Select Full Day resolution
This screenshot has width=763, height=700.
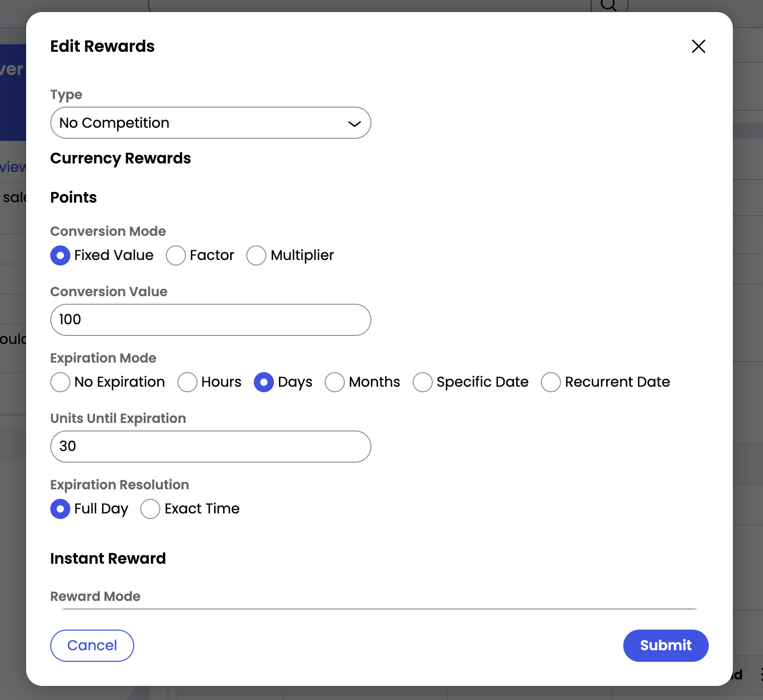pos(60,509)
